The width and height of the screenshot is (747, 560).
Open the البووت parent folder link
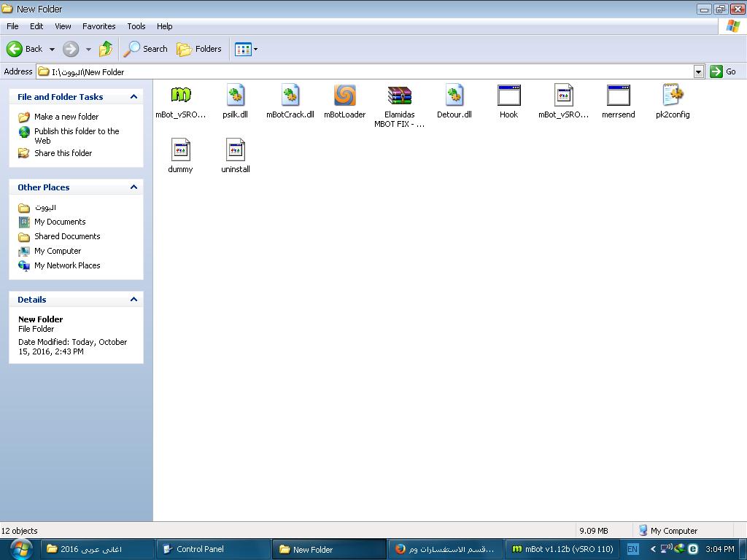pos(45,208)
